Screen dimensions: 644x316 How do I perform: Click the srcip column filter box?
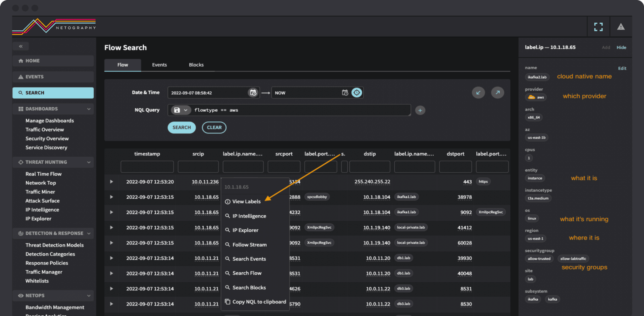pos(198,166)
